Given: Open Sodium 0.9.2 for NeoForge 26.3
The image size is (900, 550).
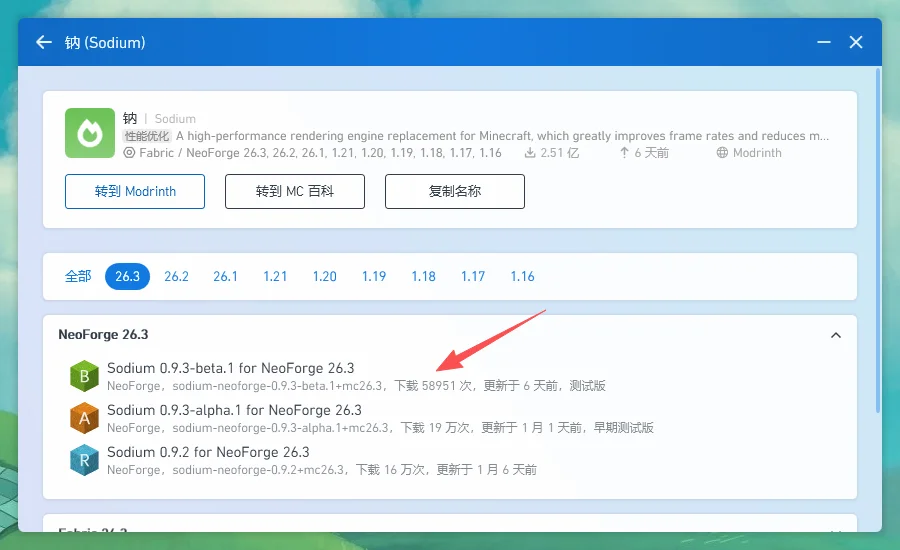Looking at the screenshot, I should pos(450,460).
